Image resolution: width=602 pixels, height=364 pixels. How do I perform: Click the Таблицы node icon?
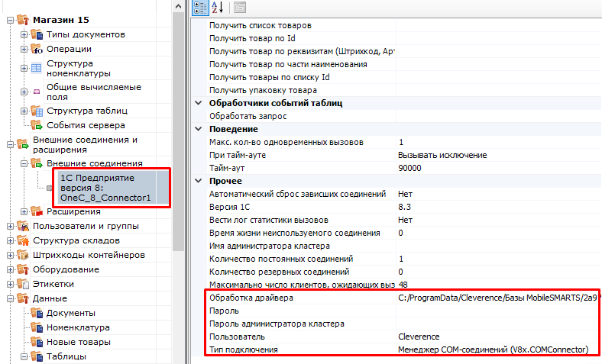[x=37, y=356]
